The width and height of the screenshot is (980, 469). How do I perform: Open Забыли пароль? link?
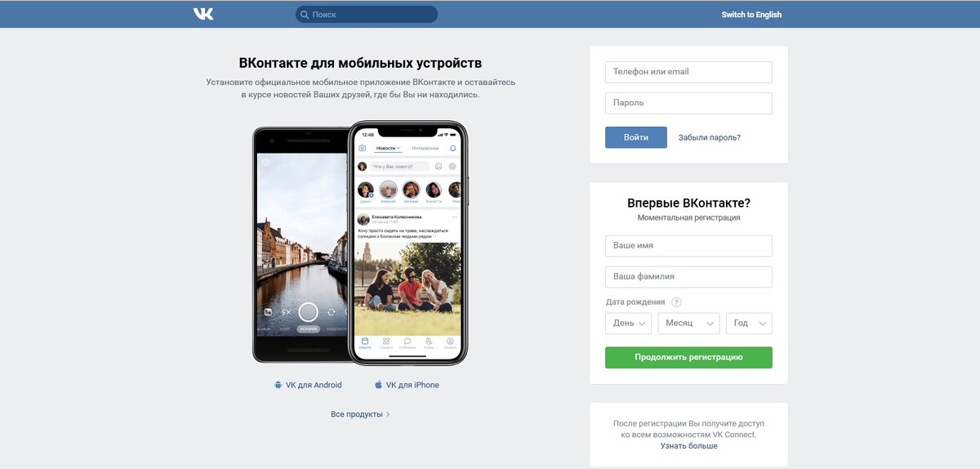point(710,137)
